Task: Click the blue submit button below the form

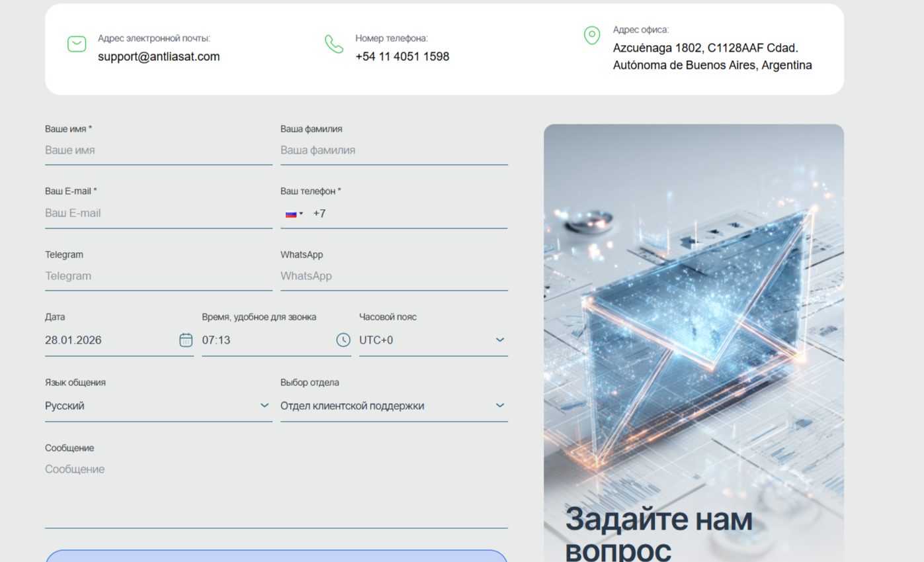Action: pos(276,559)
